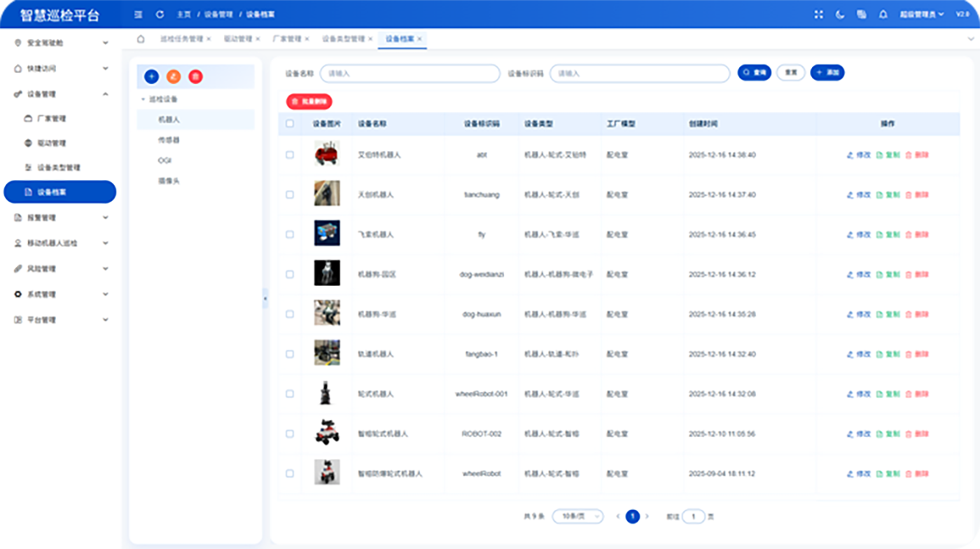Open tree edit with the orange pencil icon
Image resolution: width=980 pixels, height=549 pixels.
tap(174, 76)
